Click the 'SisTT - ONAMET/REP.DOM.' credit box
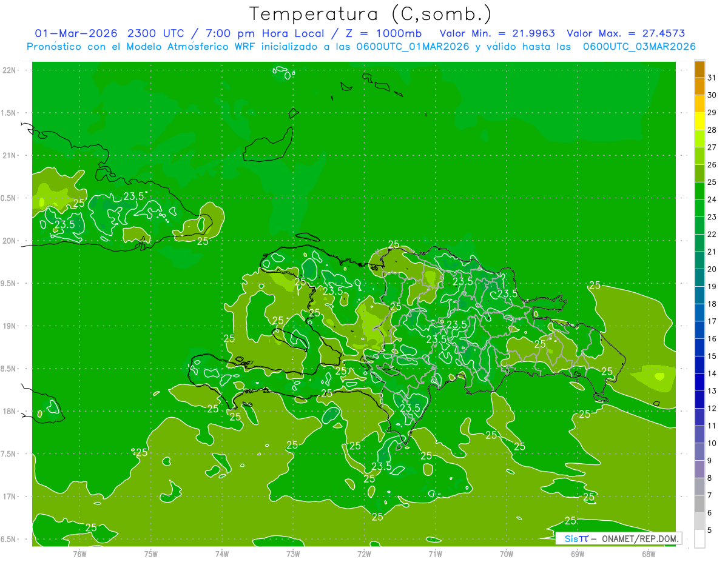The height and width of the screenshot is (562, 728). (619, 538)
